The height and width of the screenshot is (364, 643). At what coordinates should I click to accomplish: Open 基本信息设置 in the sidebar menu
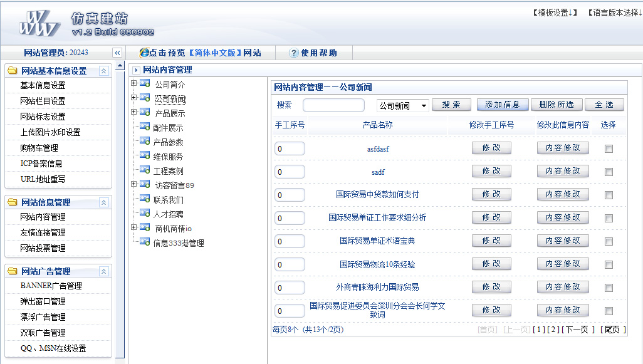coord(43,86)
